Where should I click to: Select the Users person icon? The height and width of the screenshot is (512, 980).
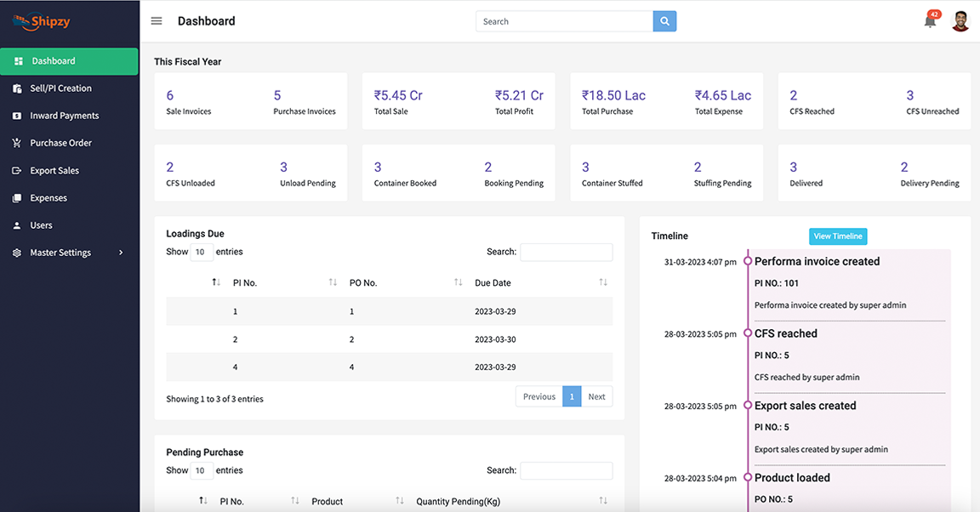18,225
